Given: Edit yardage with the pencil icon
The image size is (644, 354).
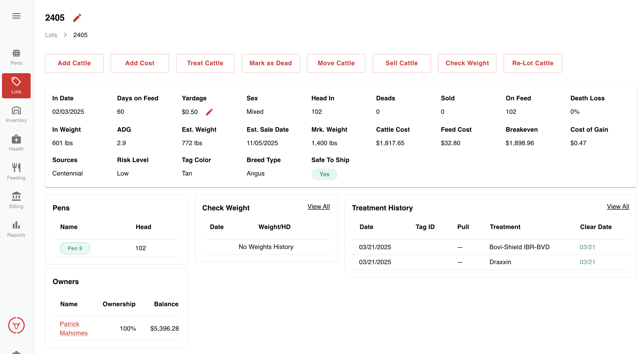Looking at the screenshot, I should click(209, 112).
